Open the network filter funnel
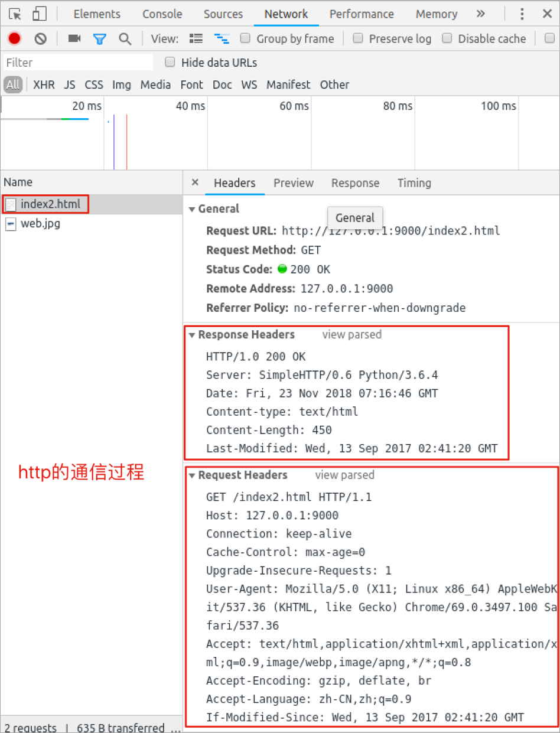This screenshot has height=733, width=560. (x=99, y=38)
